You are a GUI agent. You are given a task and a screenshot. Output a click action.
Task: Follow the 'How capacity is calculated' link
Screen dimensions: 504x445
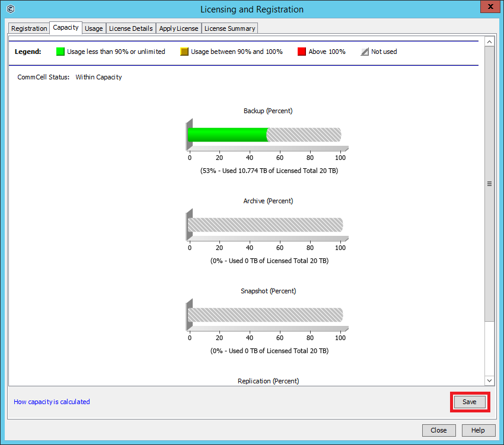pyautogui.click(x=52, y=402)
